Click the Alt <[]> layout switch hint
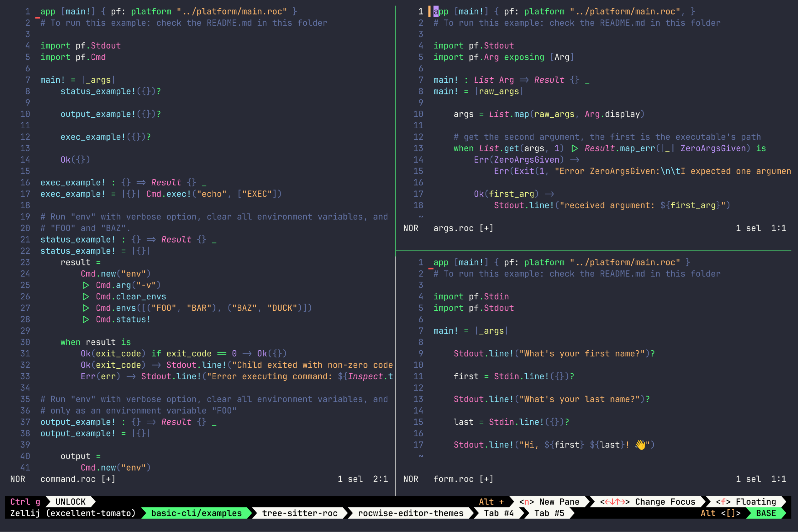 [x=721, y=513]
